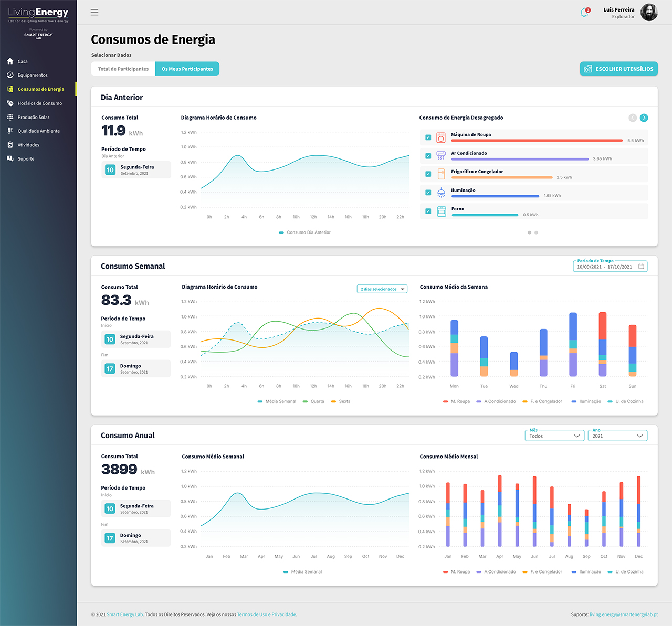Go to next appliances page arrow
Screen dimensions: 672x626
pyautogui.click(x=644, y=118)
